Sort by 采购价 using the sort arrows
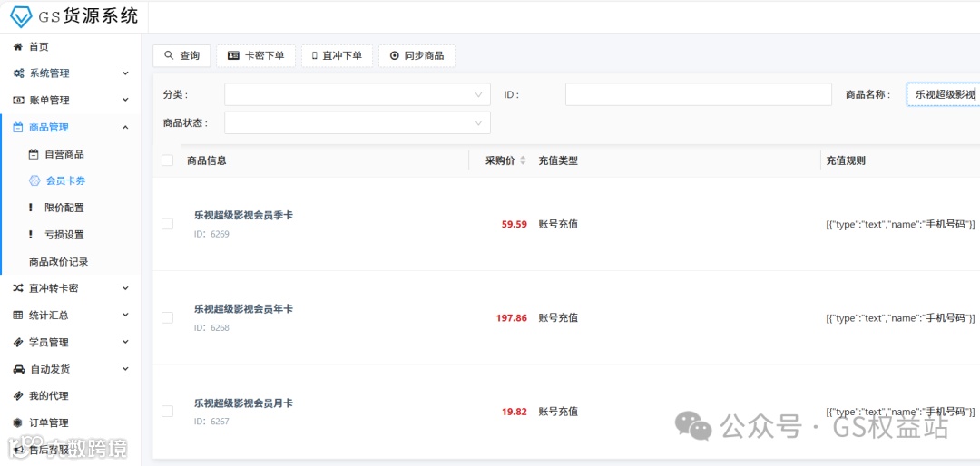The width and height of the screenshot is (980, 466). coord(524,160)
